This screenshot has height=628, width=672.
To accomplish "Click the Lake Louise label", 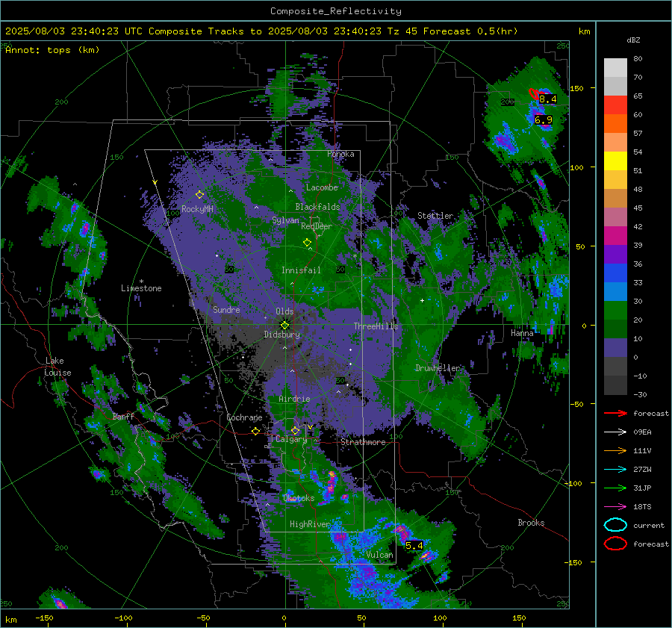I will pos(57,367).
